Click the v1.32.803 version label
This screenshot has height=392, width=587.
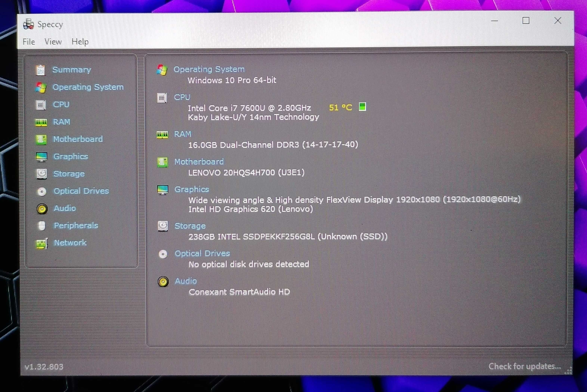click(x=44, y=367)
